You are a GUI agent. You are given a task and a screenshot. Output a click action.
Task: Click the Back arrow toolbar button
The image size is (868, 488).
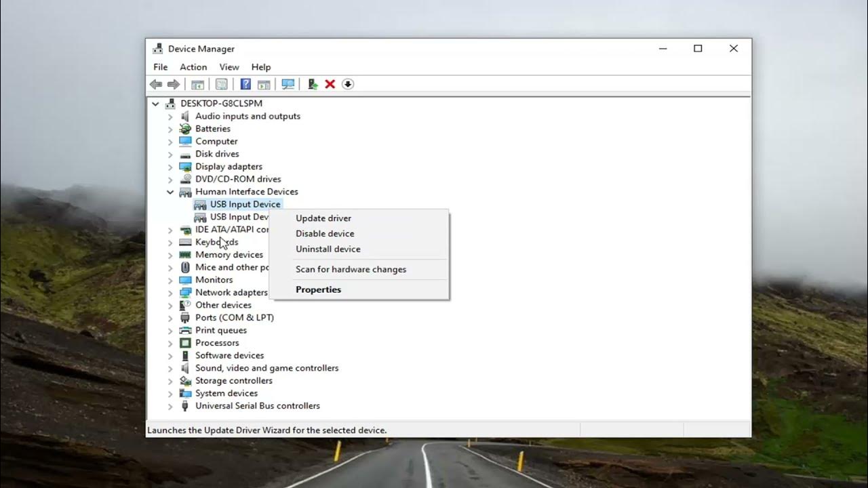(156, 84)
